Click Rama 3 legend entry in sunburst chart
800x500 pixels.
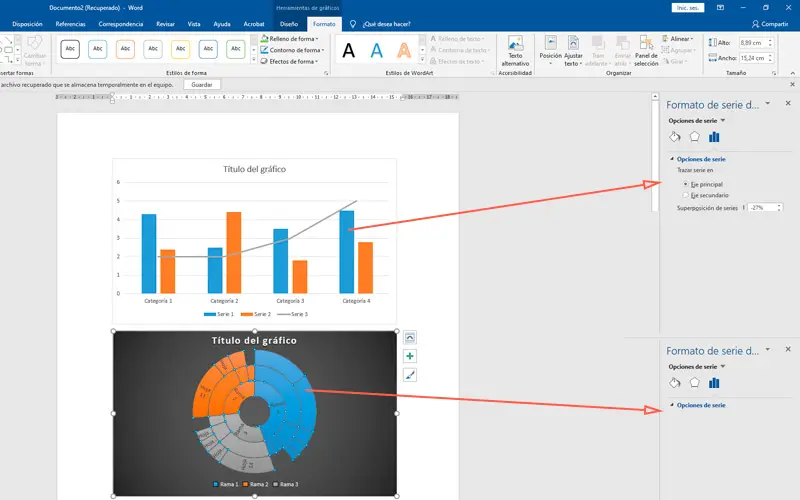[286, 484]
